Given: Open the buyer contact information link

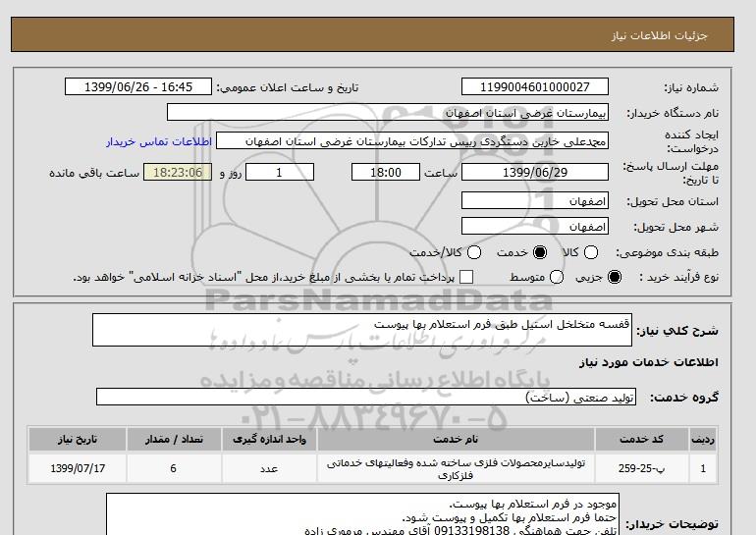Looking at the screenshot, I should point(159,141).
